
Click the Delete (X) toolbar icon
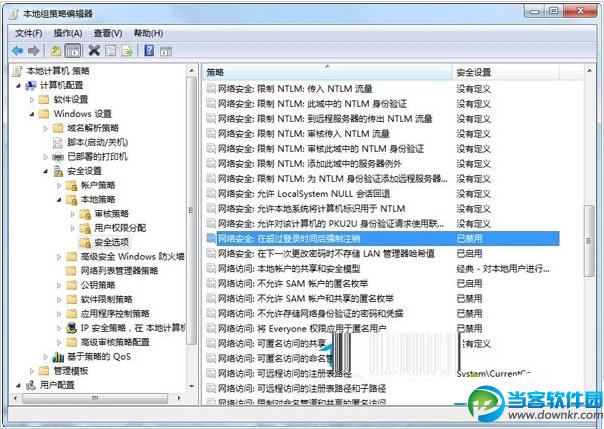(94, 50)
